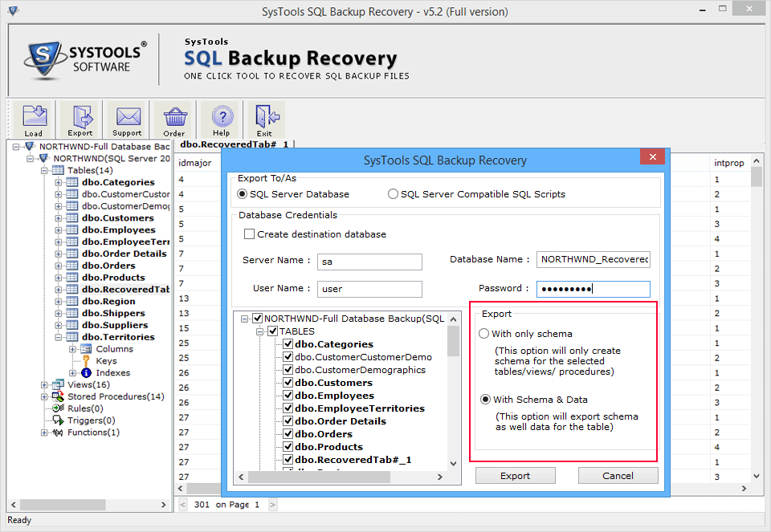Expand the Stored Procedures(14) node
Image resolution: width=771 pixels, height=532 pixels.
point(44,396)
